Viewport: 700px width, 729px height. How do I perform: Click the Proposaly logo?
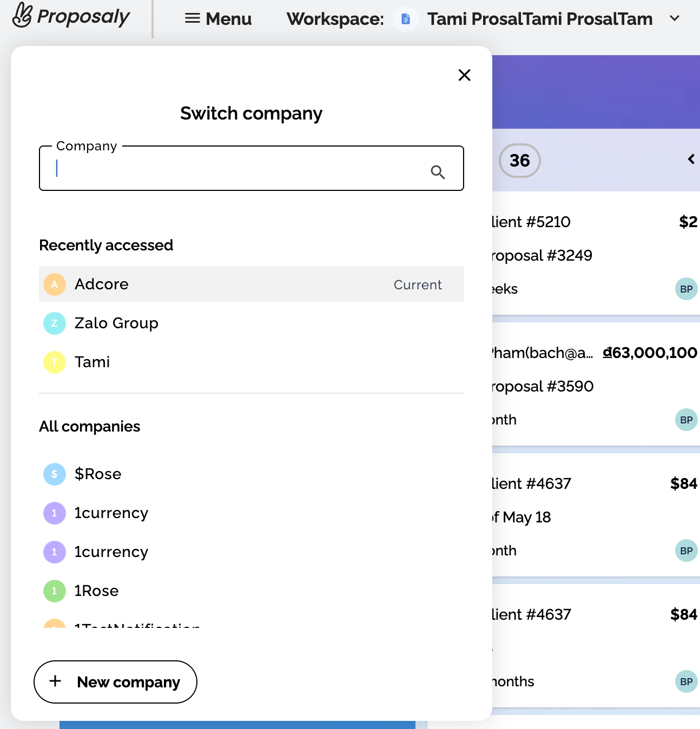coord(71,16)
